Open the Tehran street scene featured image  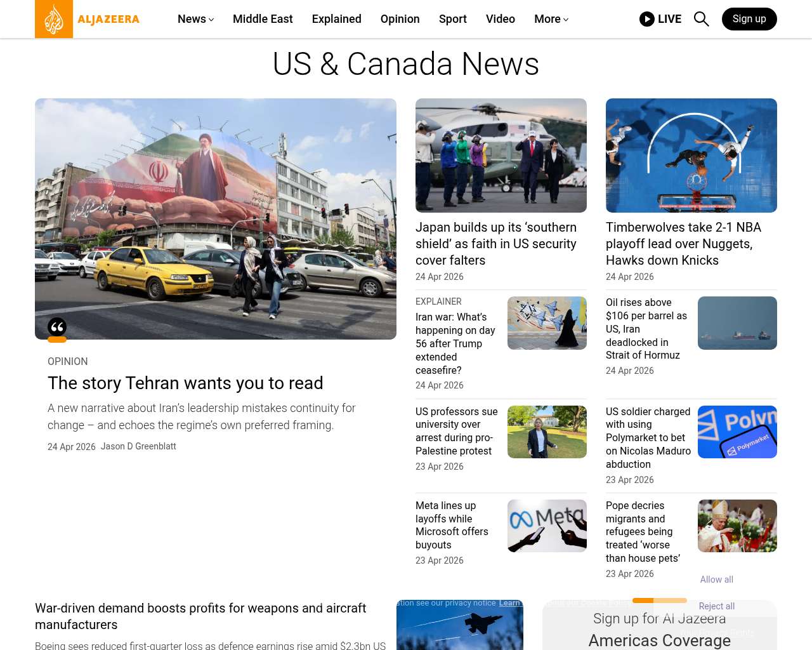pyautogui.click(x=216, y=219)
